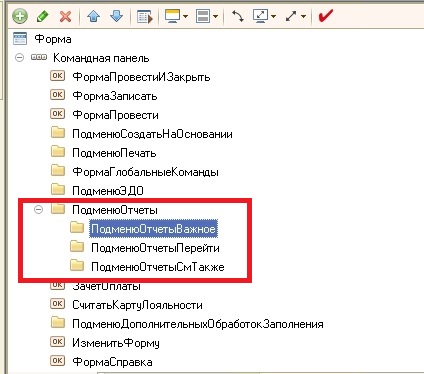Move element up with blue arrow

coord(94,16)
